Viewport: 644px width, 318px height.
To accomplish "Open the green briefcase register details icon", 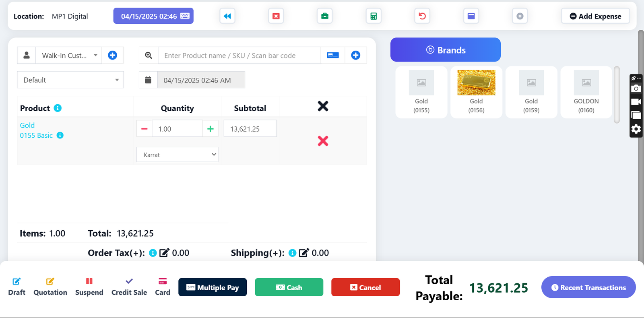I will click(324, 16).
